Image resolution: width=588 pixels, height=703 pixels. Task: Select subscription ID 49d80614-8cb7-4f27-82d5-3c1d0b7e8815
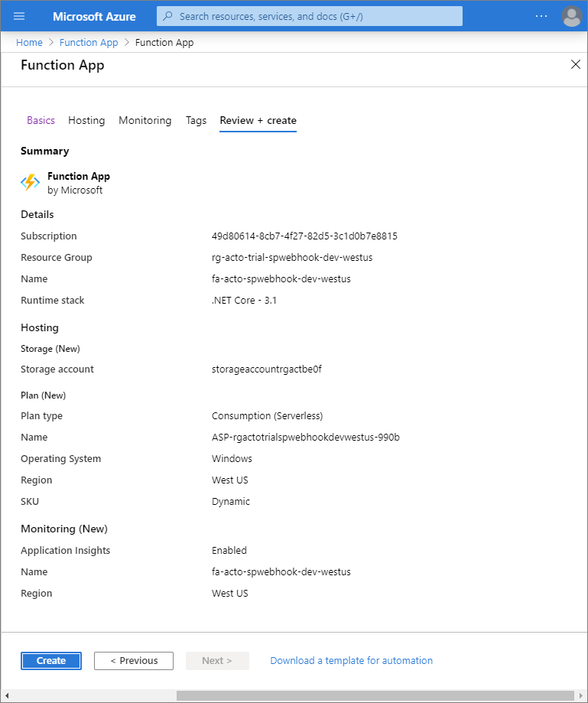[304, 236]
